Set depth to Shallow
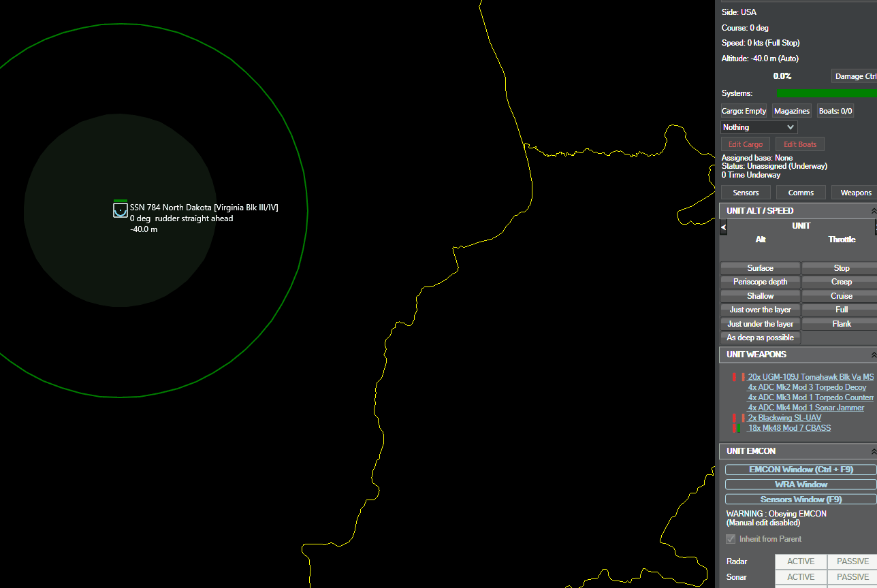This screenshot has width=877, height=588. point(760,296)
